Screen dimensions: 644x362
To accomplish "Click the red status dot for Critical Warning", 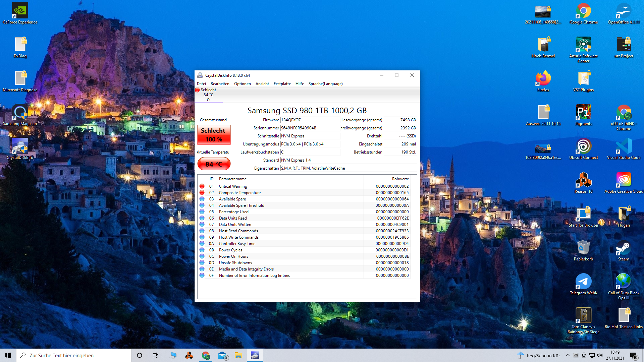I will pos(202,186).
